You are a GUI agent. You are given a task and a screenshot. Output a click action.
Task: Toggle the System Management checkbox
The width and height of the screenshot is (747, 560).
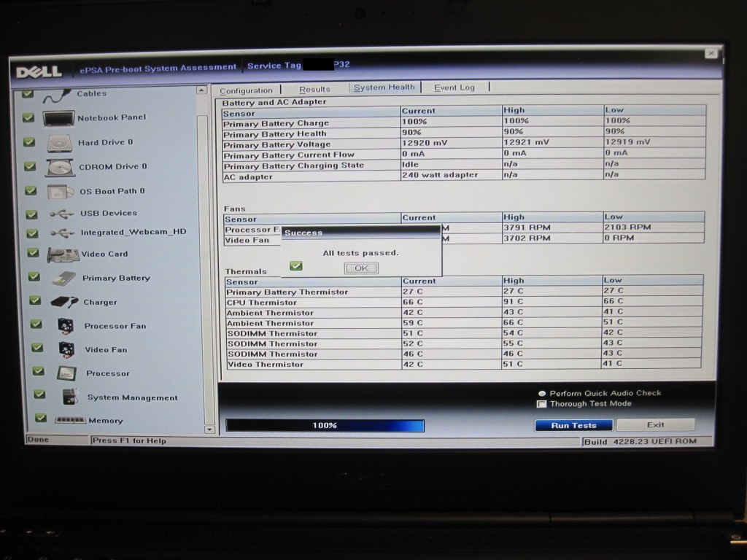(39, 394)
